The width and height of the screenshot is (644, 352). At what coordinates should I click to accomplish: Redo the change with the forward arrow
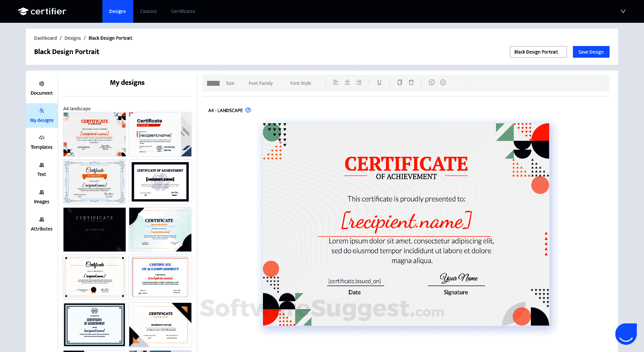pyautogui.click(x=443, y=82)
